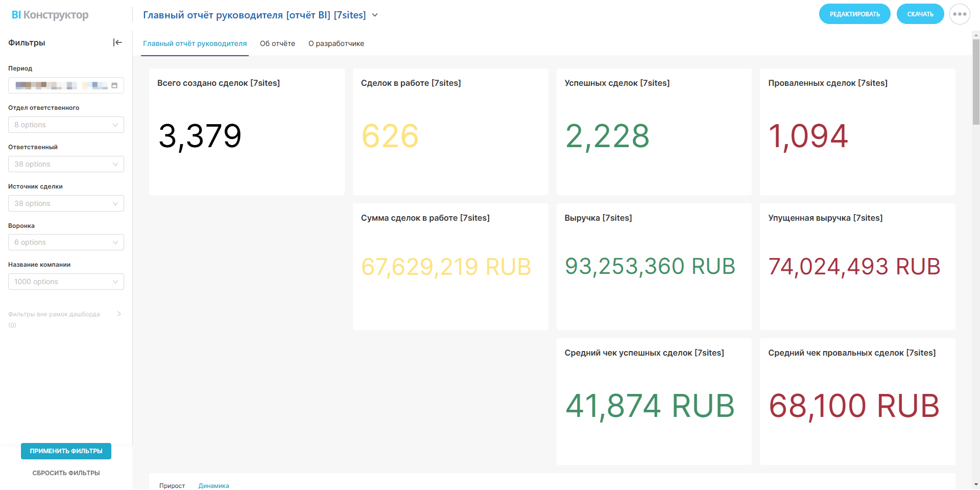Open the three-dots more options menu
The image size is (980, 490).
point(959,14)
